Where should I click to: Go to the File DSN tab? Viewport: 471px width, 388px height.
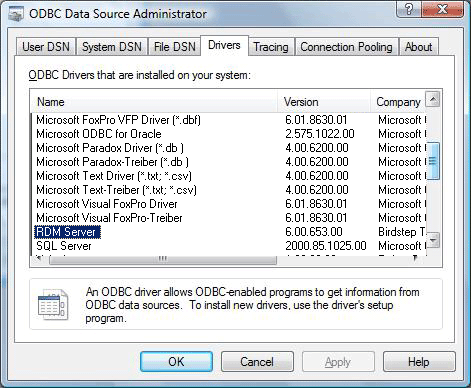point(175,47)
